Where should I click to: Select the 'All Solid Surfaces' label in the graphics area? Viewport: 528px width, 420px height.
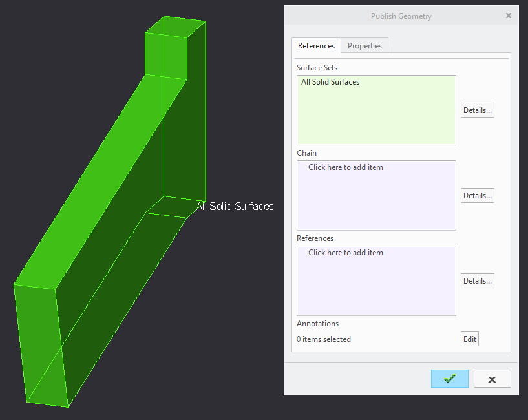click(235, 206)
